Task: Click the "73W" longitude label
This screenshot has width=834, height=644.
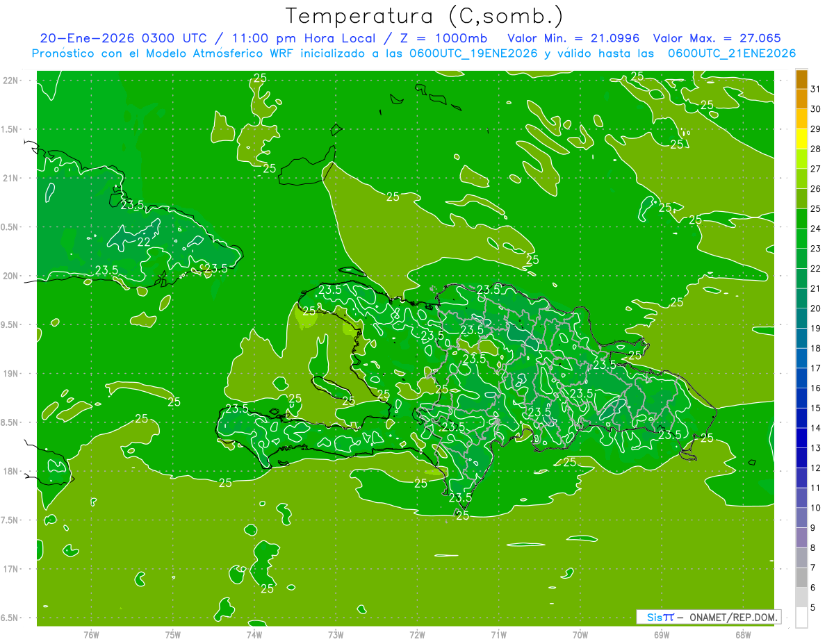Action: tap(336, 635)
